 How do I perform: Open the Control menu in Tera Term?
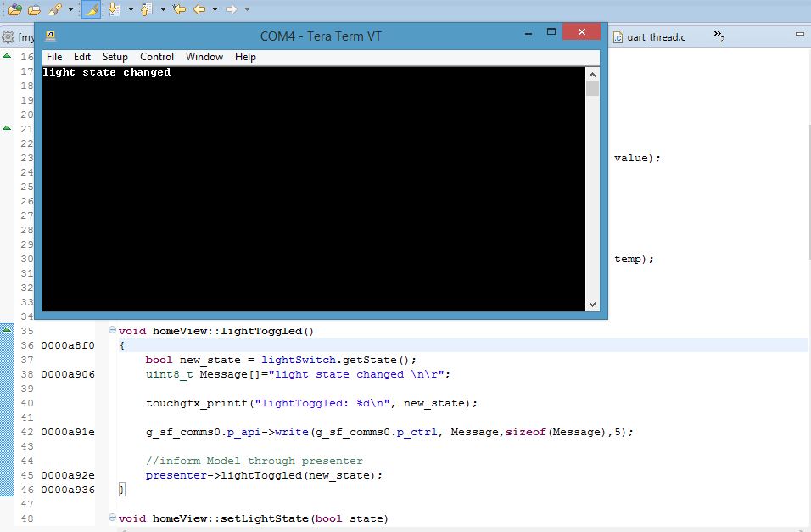tap(157, 57)
